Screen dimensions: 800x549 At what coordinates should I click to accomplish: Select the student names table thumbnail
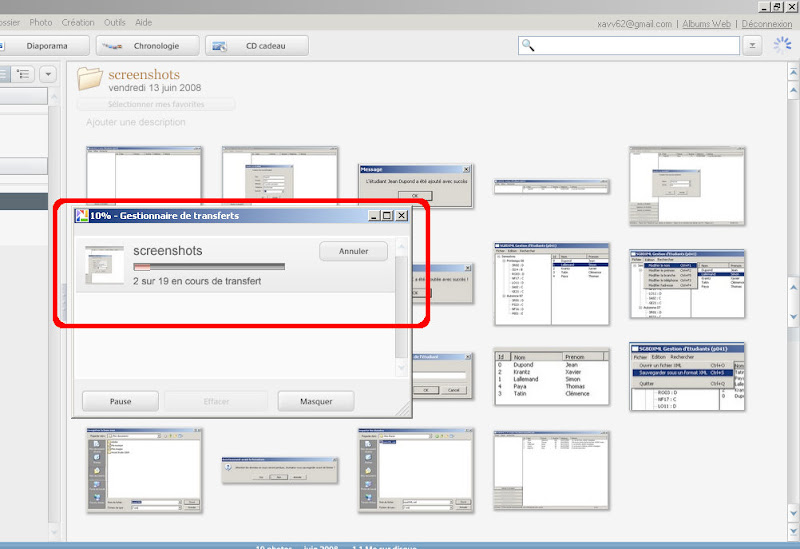pyautogui.click(x=552, y=377)
